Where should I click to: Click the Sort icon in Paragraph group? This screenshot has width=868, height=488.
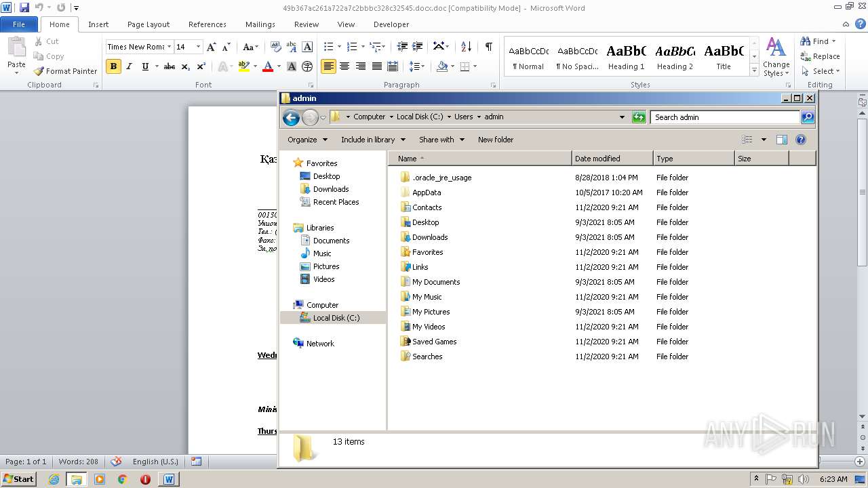point(466,47)
